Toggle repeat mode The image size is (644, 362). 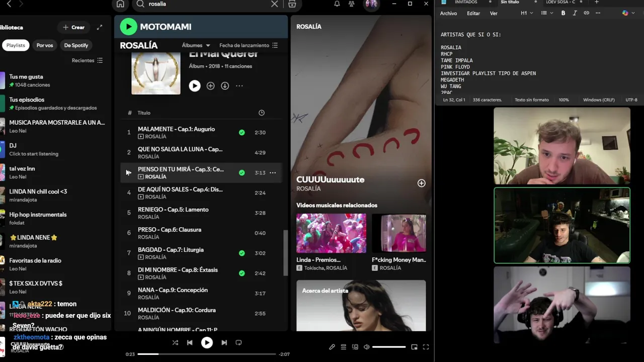(238, 342)
